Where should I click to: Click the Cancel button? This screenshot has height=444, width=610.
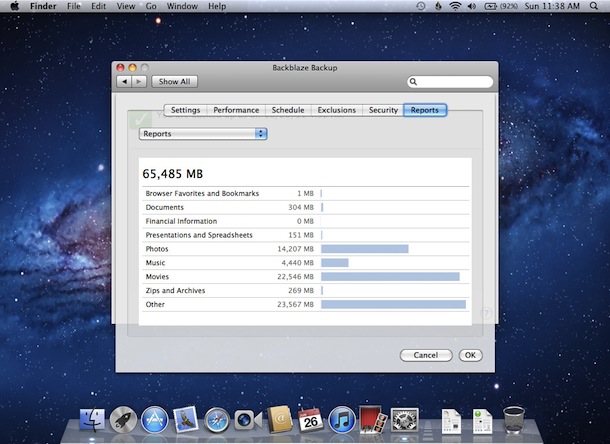point(425,355)
